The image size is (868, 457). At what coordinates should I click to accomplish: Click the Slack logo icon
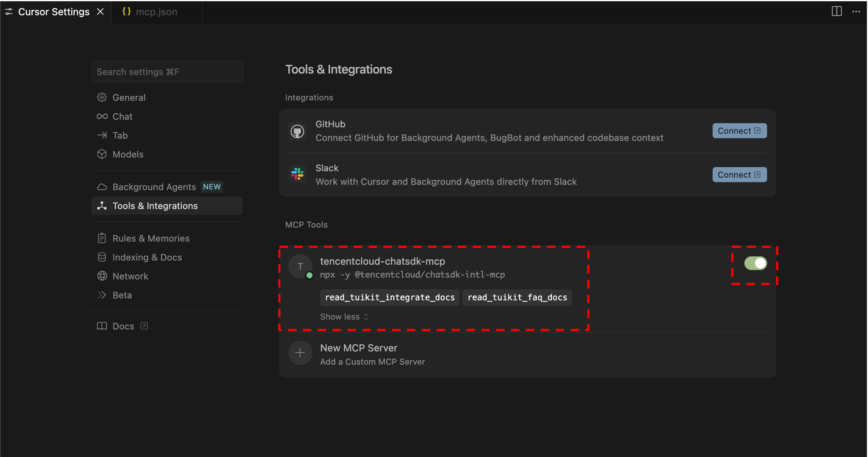tap(297, 174)
